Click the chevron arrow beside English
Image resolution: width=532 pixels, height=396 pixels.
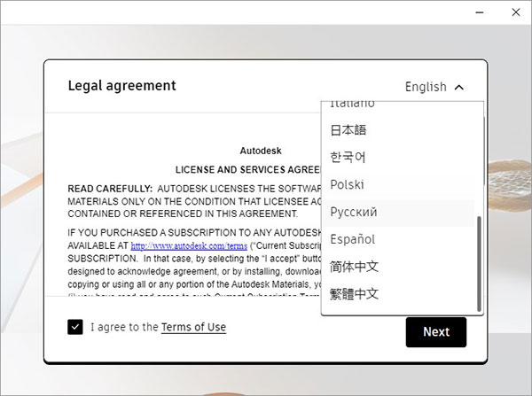(458, 87)
